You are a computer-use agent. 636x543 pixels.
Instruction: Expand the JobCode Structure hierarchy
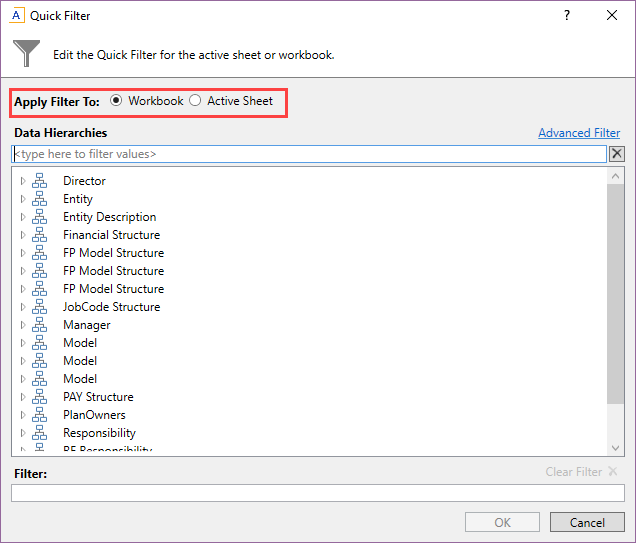(x=23, y=307)
